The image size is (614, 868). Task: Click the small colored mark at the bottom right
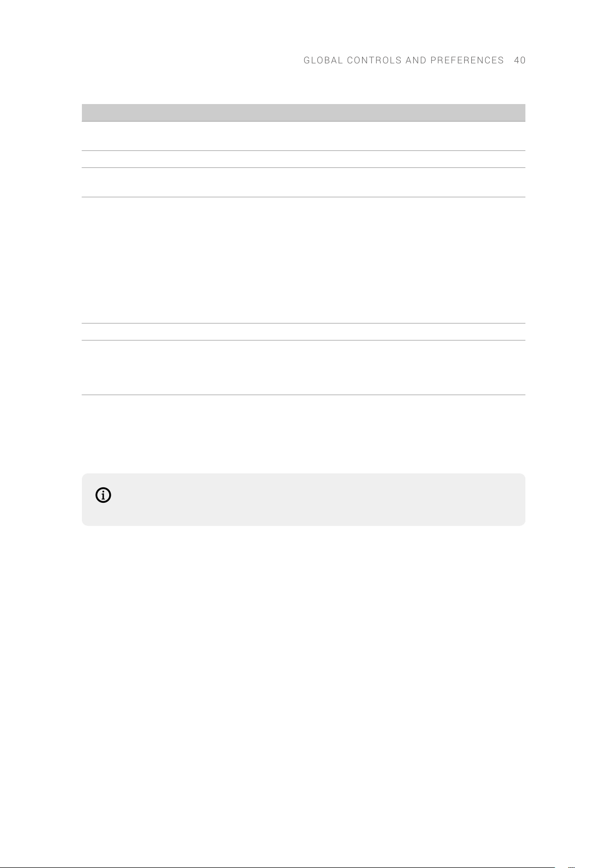click(571, 867)
